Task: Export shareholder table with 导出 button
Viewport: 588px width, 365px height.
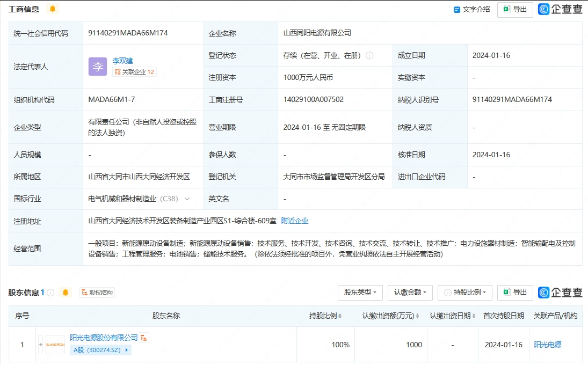Action: [x=515, y=293]
